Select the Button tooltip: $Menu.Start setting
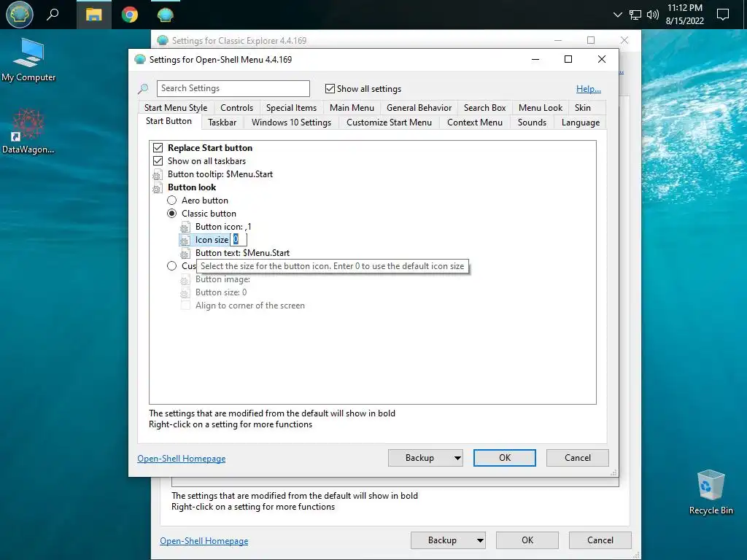Viewport: 747px width, 560px height. coord(220,174)
